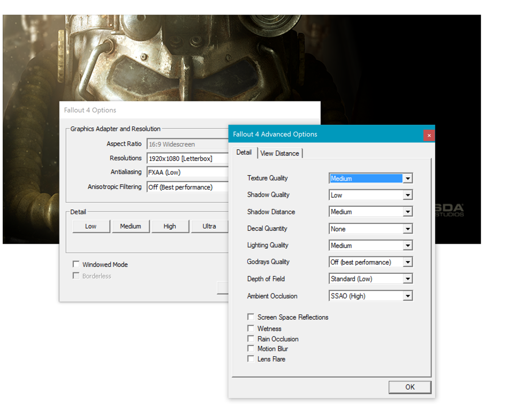Click the Anisotropic Filtering field showing Off
The height and width of the screenshot is (420, 506).
[187, 187]
